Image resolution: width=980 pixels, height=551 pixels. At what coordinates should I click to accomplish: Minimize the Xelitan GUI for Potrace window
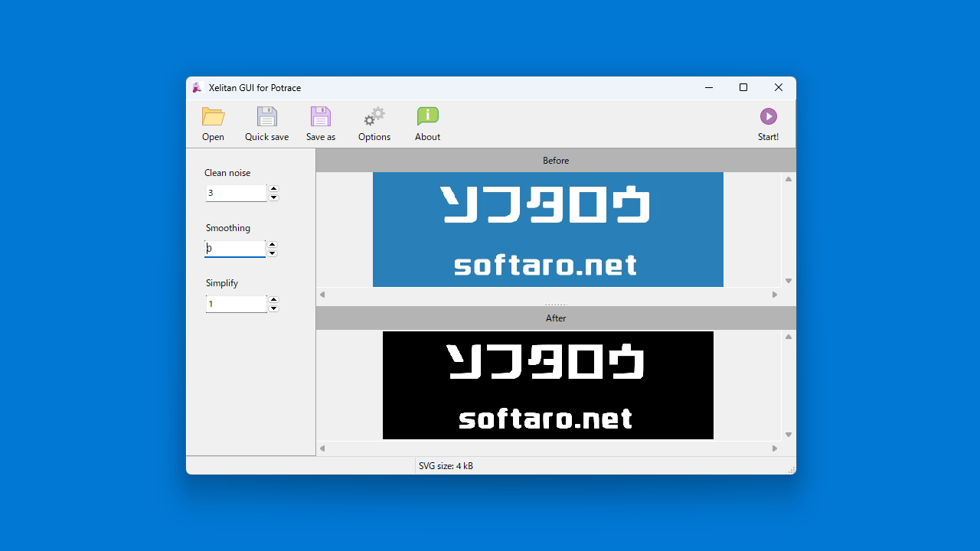coord(708,88)
